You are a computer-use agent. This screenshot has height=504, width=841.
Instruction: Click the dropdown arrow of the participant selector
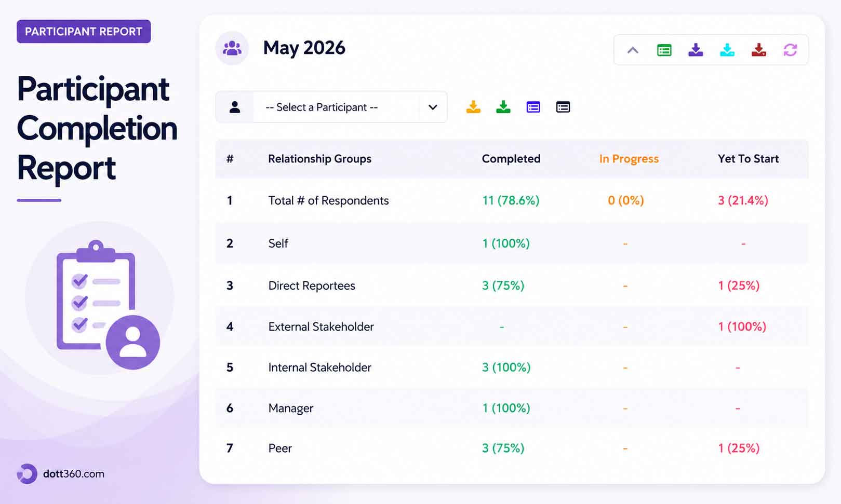tap(433, 107)
